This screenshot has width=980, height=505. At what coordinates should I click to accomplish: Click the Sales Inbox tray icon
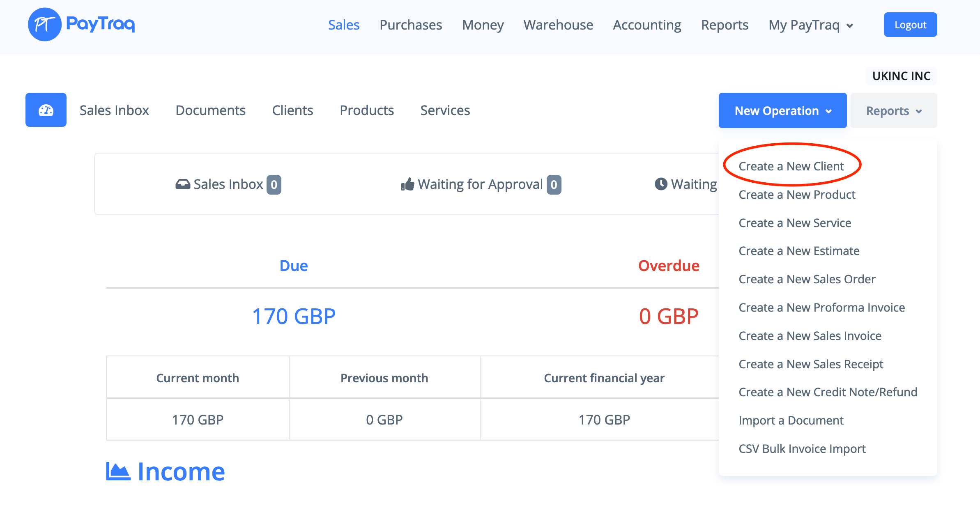(183, 184)
